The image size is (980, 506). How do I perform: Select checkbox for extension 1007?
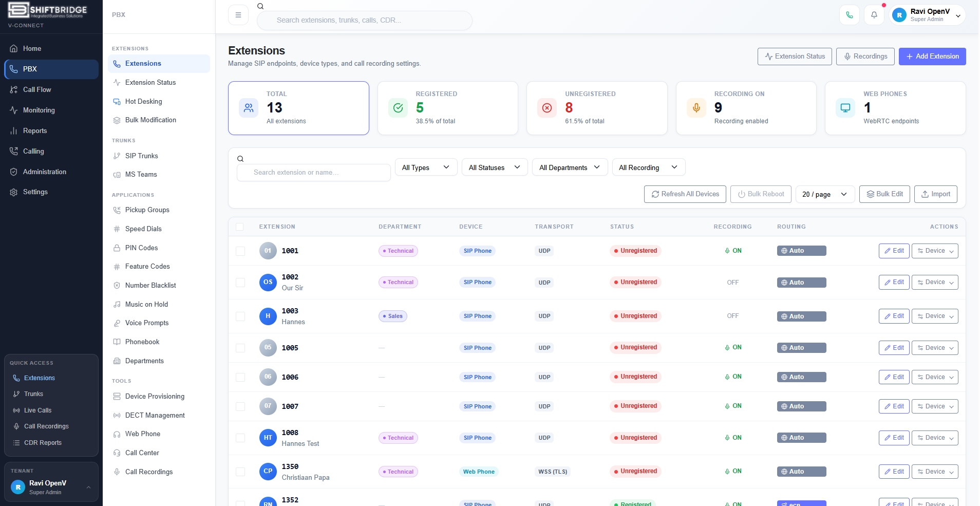point(240,407)
